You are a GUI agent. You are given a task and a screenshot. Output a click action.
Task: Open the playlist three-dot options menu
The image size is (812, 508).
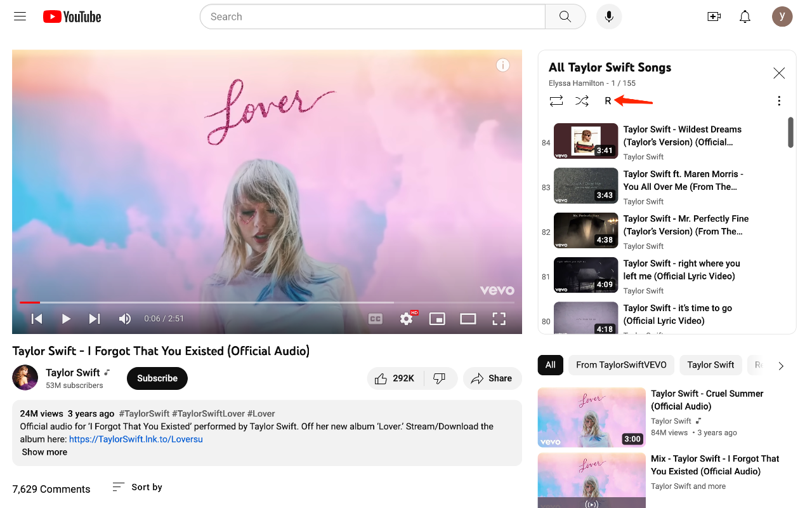[779, 100]
